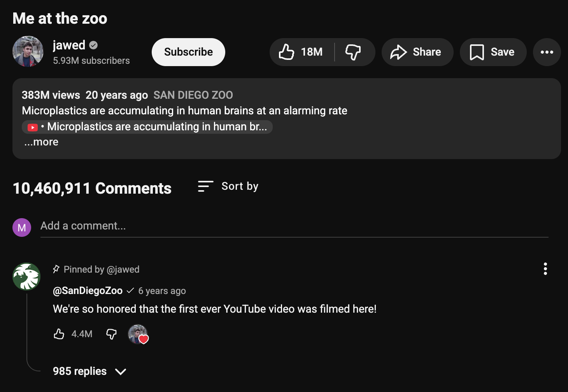Open the pinned comment's options menu
Image resolution: width=568 pixels, height=392 pixels.
[545, 269]
